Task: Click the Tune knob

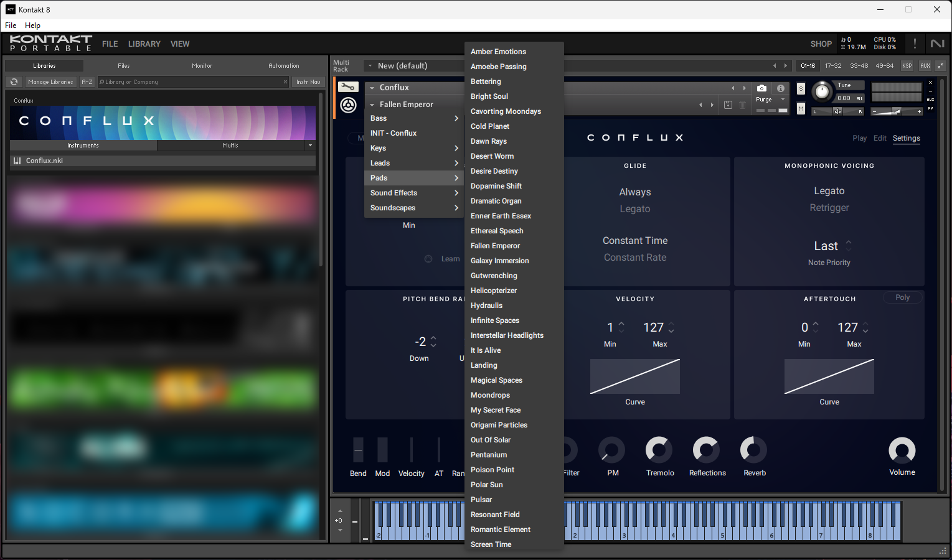Action: pos(822,91)
